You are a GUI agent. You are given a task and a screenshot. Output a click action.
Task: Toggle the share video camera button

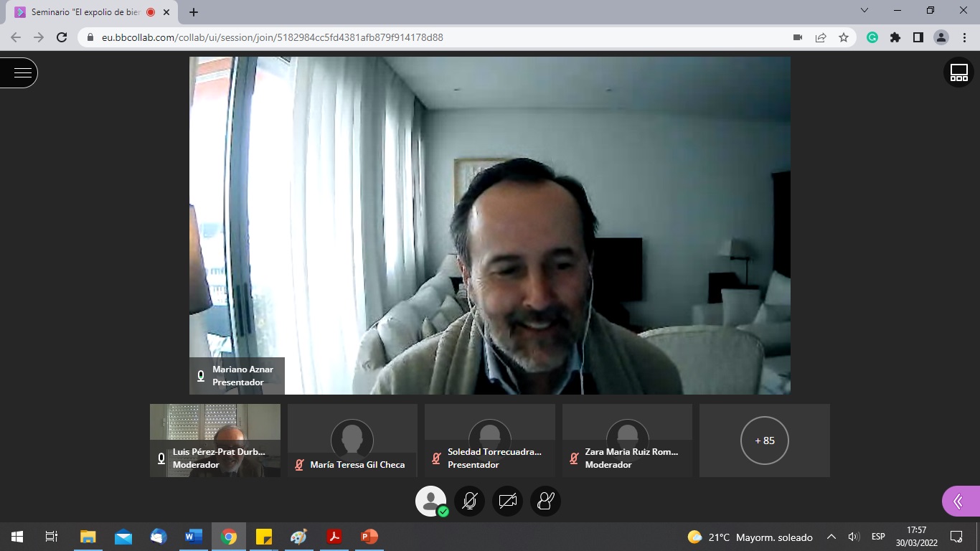tap(508, 501)
